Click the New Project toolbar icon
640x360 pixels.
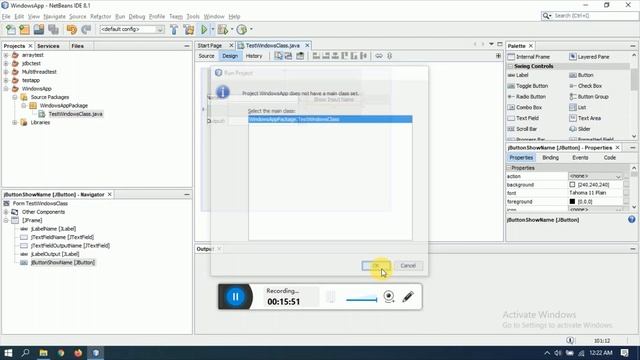point(24,29)
